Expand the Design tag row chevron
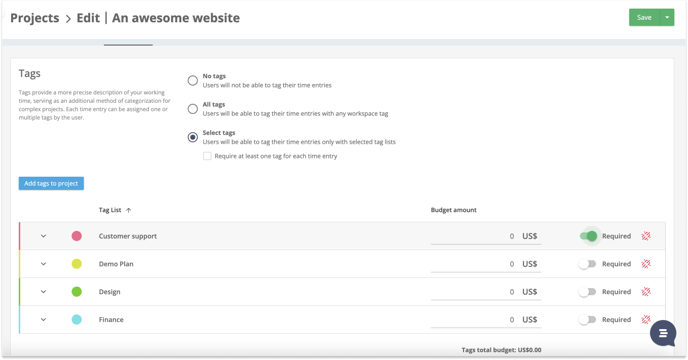688x360 pixels. (x=43, y=292)
